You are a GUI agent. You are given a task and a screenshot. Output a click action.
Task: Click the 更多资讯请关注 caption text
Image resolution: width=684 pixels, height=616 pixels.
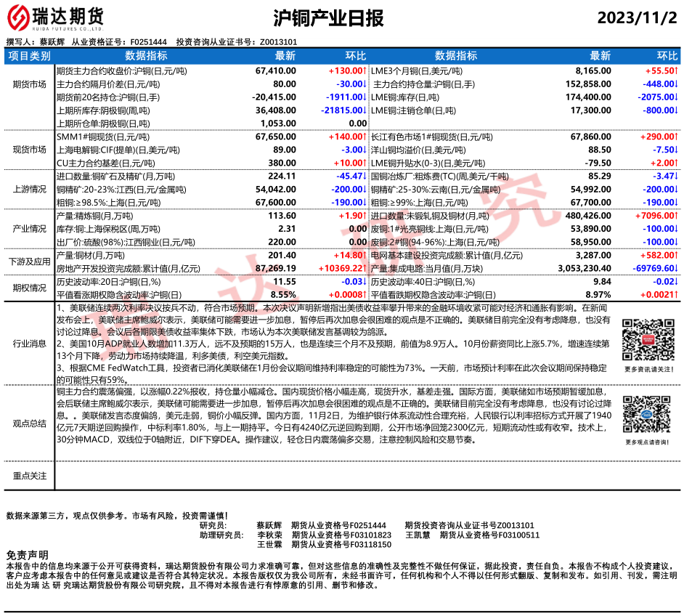coord(644,370)
